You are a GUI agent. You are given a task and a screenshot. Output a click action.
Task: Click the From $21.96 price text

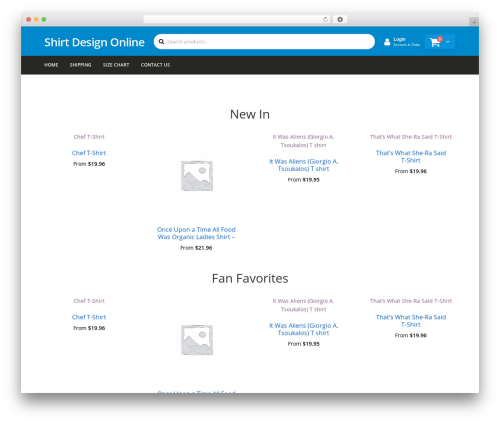(x=196, y=248)
